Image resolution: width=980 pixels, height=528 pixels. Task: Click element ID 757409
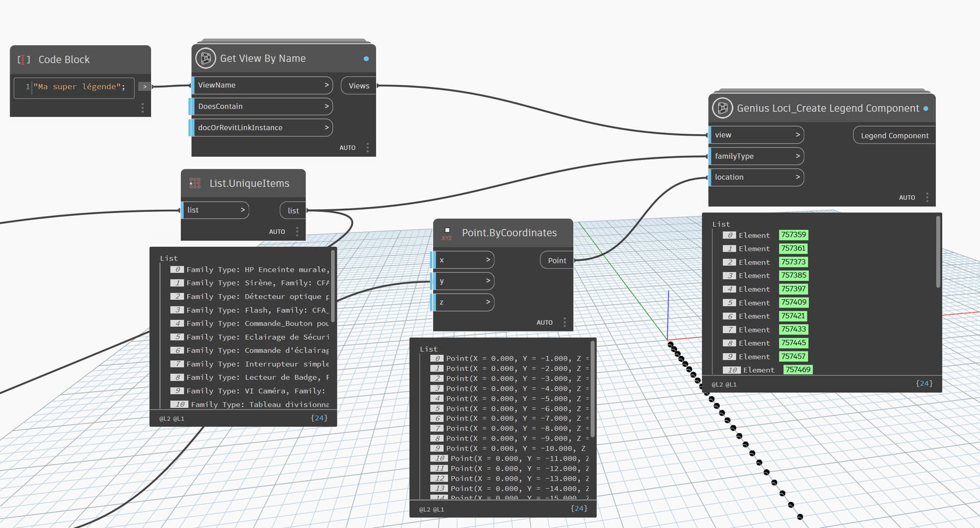tap(794, 302)
